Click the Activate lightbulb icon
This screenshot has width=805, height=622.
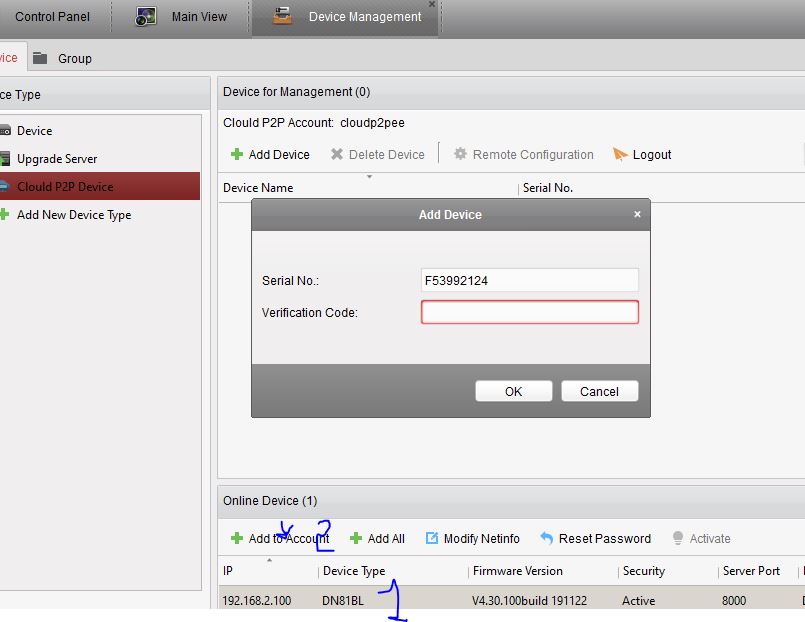tap(678, 538)
